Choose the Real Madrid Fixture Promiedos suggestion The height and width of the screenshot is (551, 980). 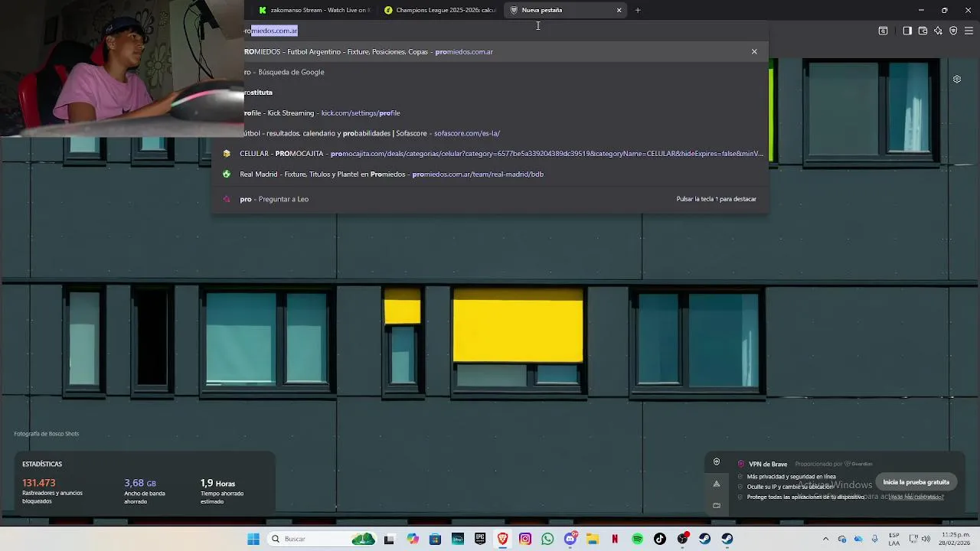(x=490, y=174)
